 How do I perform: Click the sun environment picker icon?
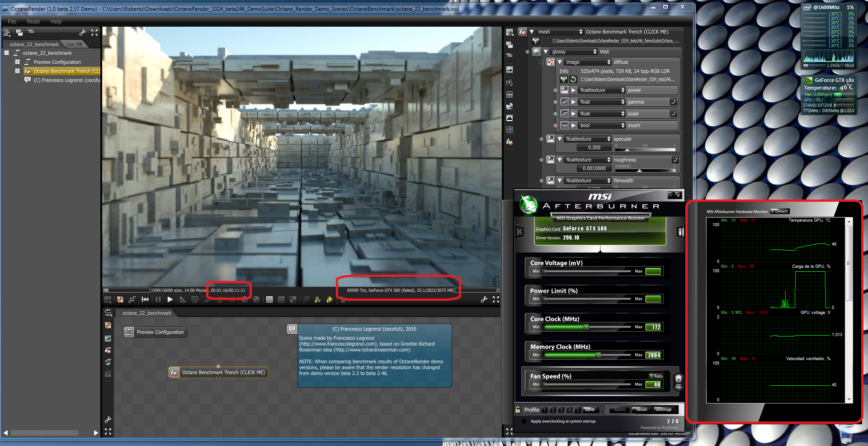[x=330, y=299]
